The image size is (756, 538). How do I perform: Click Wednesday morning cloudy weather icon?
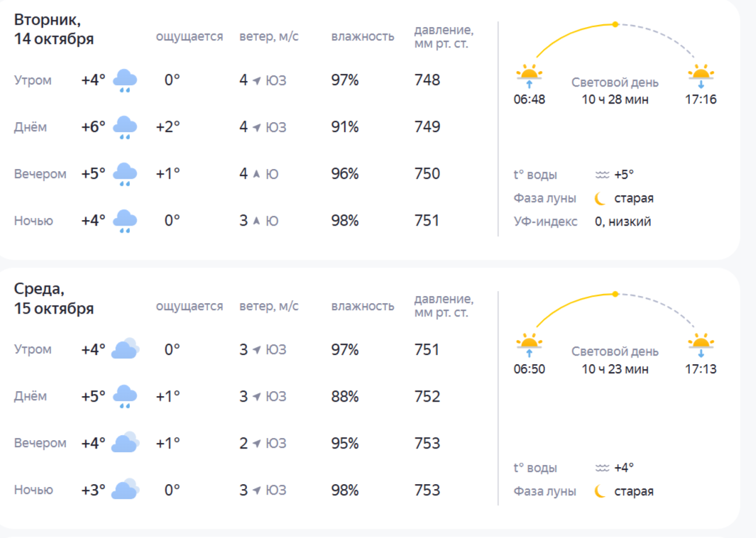click(125, 349)
